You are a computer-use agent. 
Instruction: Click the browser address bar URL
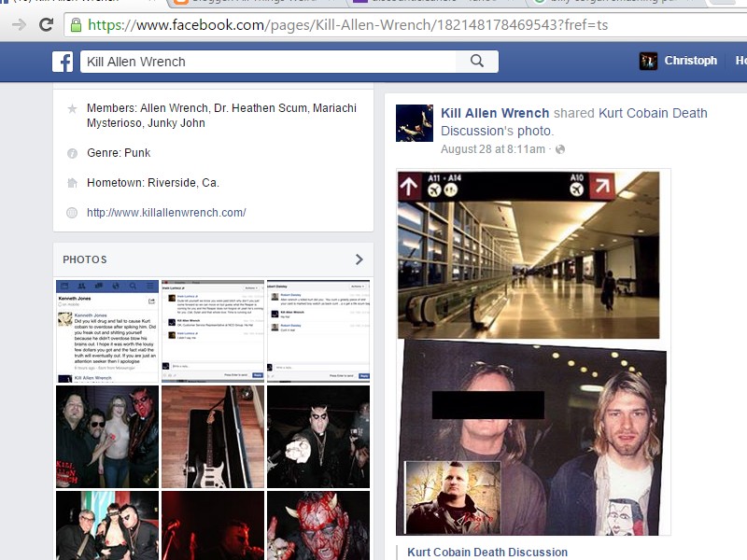pos(347,25)
